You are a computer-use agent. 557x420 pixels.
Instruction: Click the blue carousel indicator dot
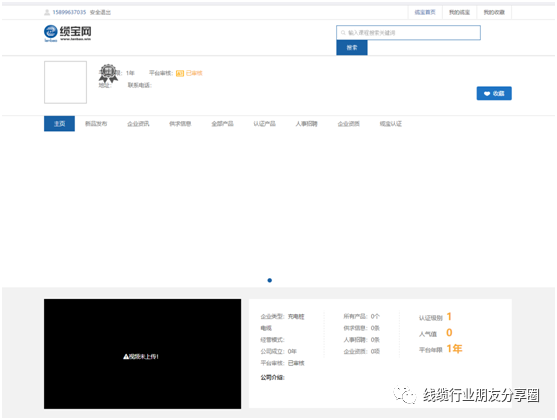[270, 280]
